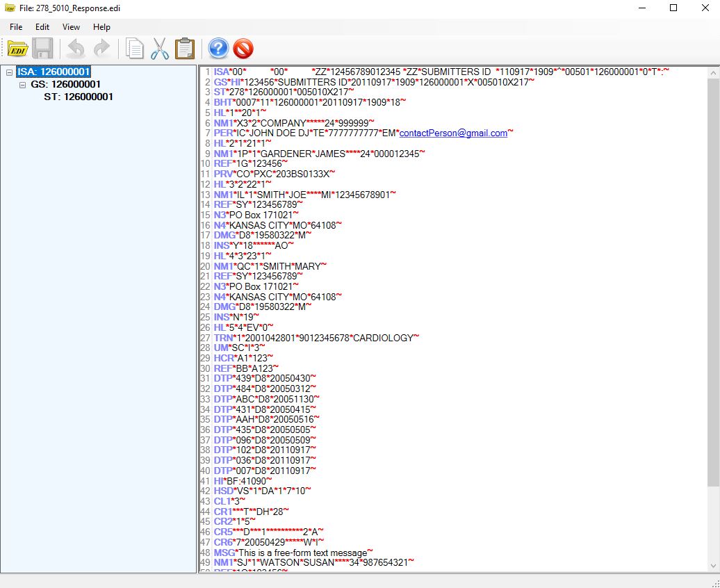The width and height of the screenshot is (720, 588).
Task: Select the ISA: 126000001 tree item
Action: point(54,72)
